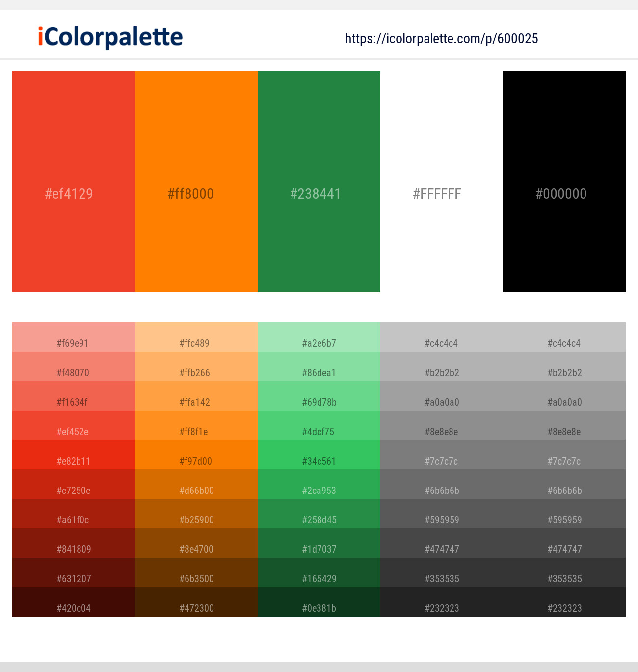Select the orange #ff8000 main swatch
The width and height of the screenshot is (638, 672).
[196, 181]
